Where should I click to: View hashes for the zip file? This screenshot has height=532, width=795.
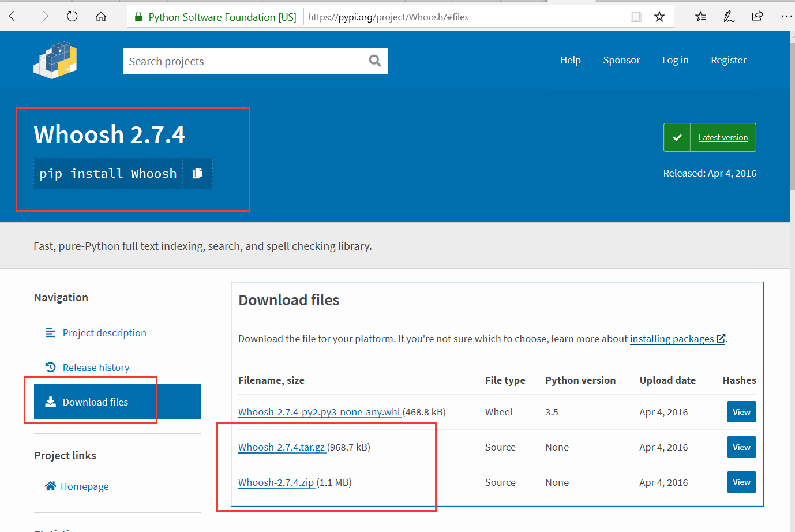(x=741, y=482)
